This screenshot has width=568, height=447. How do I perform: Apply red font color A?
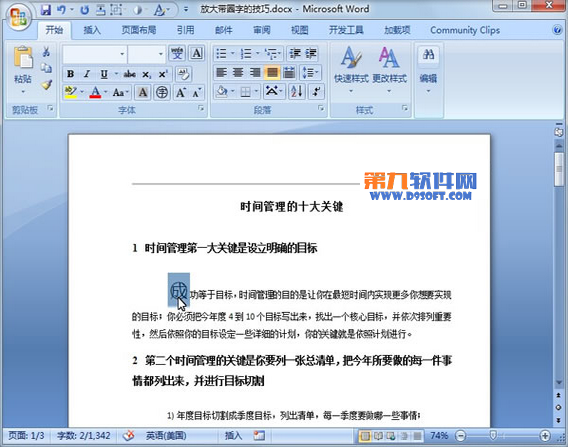95,92
